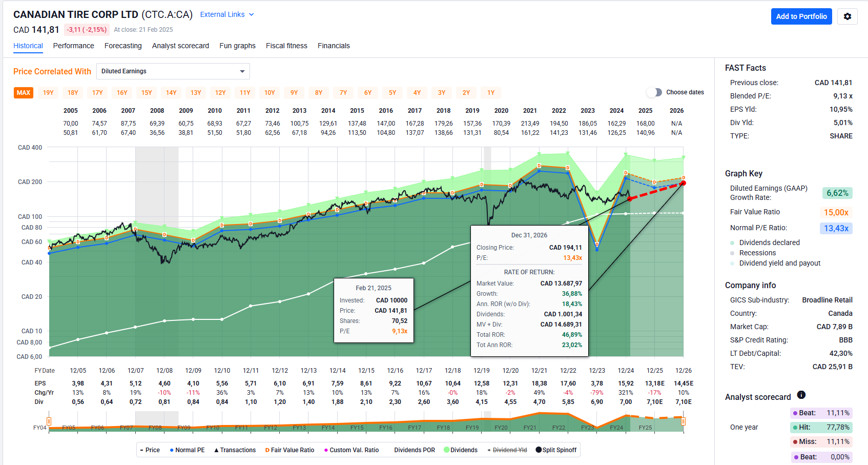
Task: Click the right handle of timeline range slider
Action: coord(683,421)
